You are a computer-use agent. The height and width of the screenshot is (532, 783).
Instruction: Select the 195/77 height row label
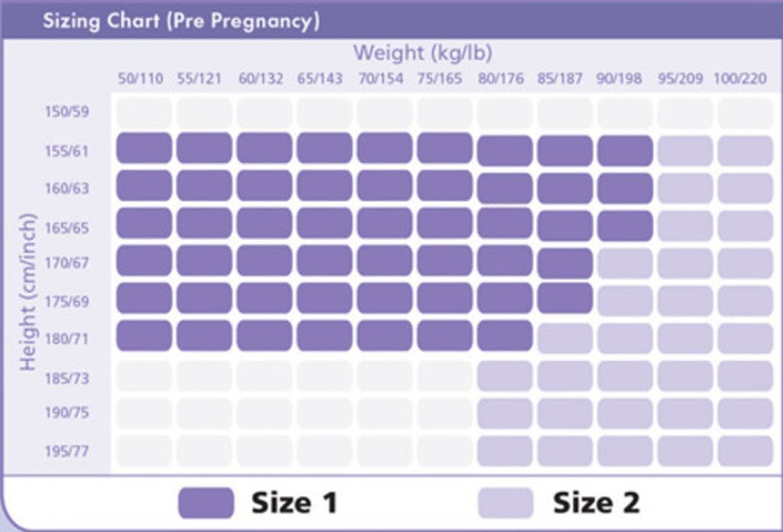pyautogui.click(x=66, y=451)
